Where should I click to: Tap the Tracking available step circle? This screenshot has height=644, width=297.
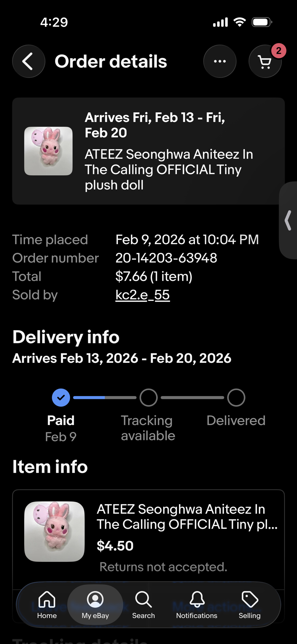click(x=148, y=398)
